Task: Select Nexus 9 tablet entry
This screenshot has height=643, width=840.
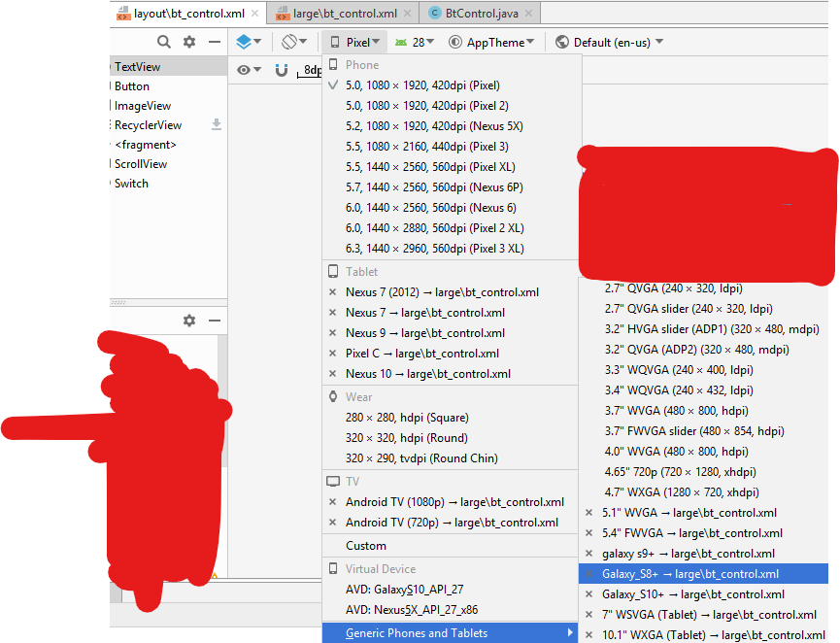Action: tap(451, 333)
